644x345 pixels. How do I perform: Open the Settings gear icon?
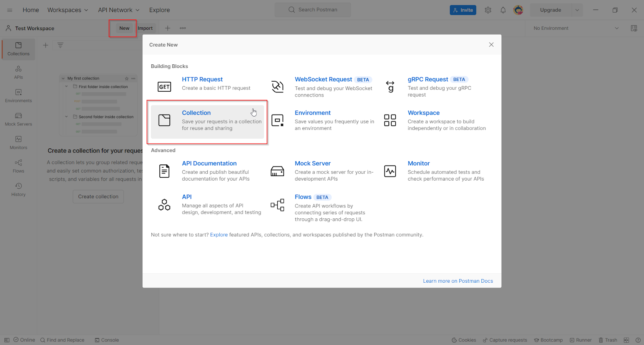click(488, 10)
